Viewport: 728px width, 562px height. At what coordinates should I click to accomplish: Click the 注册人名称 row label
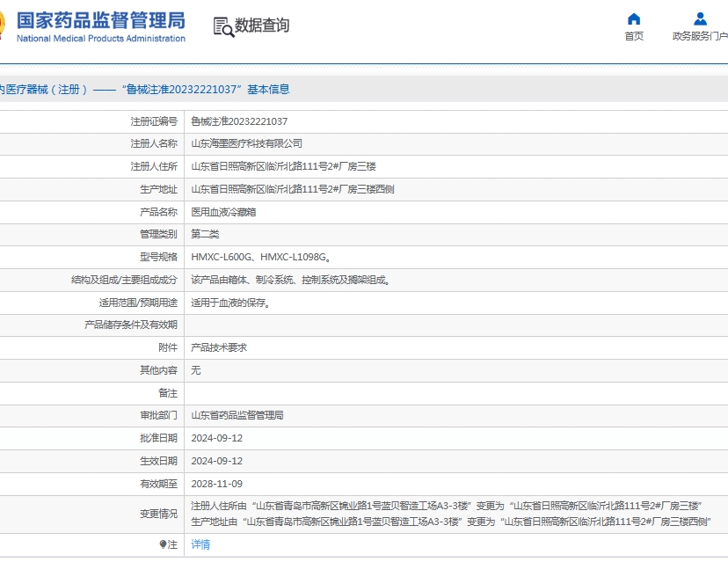154,144
